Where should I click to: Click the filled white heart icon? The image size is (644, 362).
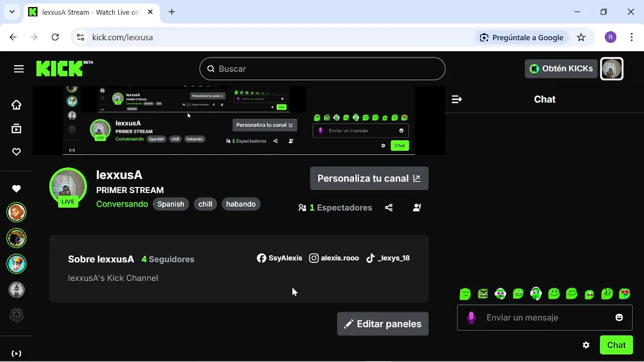tap(17, 189)
